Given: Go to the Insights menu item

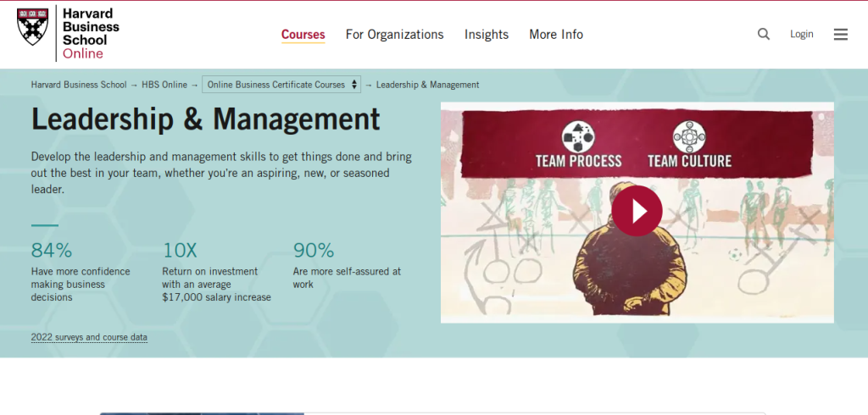Looking at the screenshot, I should point(487,35).
